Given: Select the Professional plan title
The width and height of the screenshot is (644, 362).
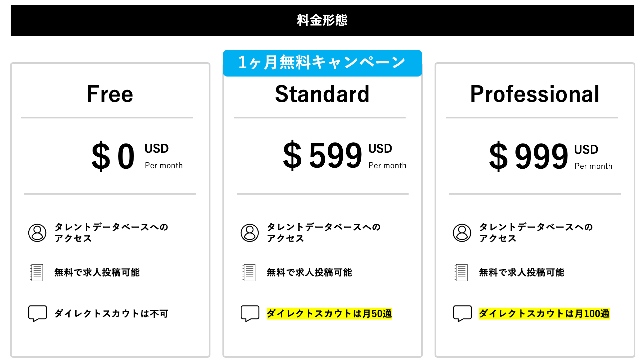Looking at the screenshot, I should click(x=534, y=94).
